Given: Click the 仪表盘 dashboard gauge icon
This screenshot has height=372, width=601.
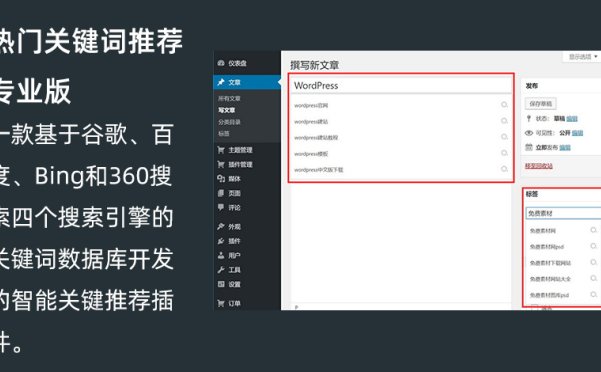Looking at the screenshot, I should tap(221, 63).
